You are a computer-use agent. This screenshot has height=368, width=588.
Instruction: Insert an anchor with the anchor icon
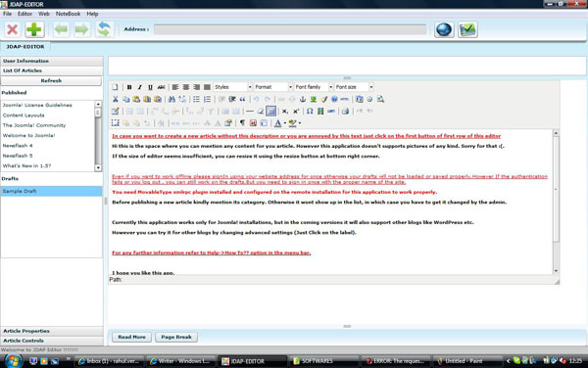pyautogui.click(x=303, y=99)
